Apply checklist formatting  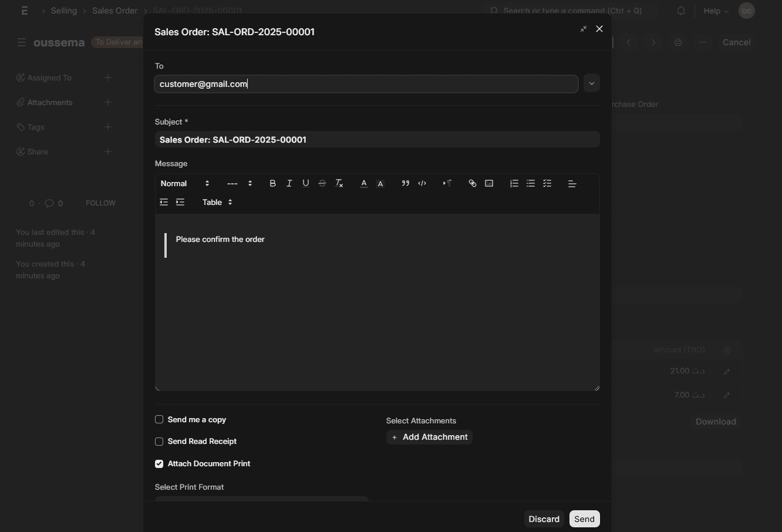[x=547, y=184]
